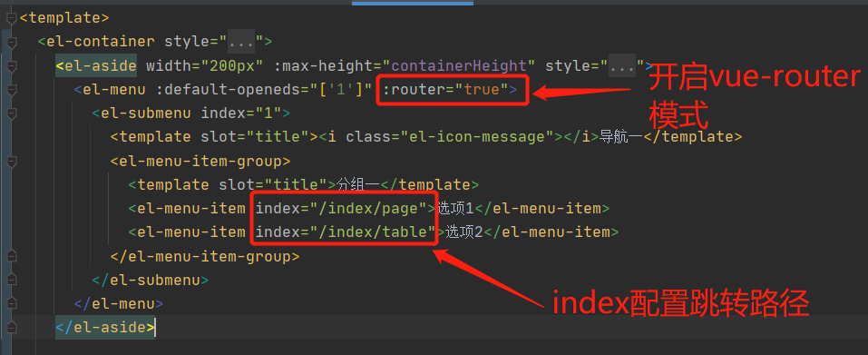This screenshot has width=868, height=355.
Task: Click the fold-end marker beside closing el-aside
Action: click(12, 328)
